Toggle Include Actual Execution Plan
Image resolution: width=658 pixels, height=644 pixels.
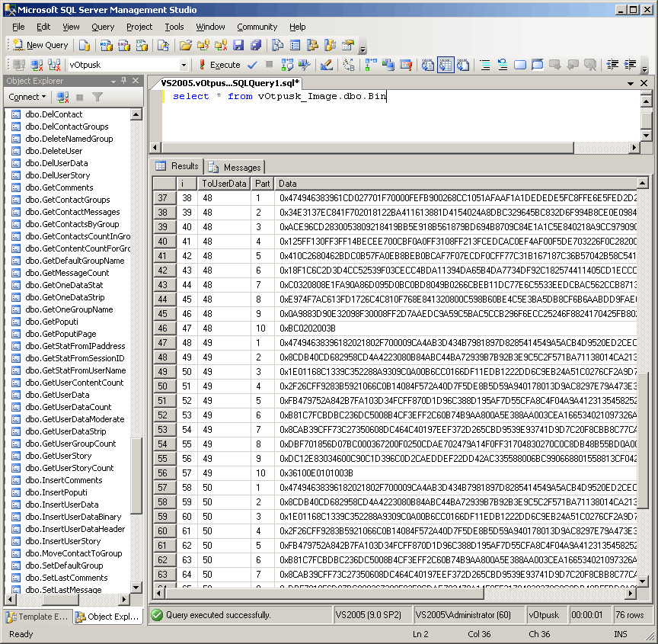tap(371, 65)
